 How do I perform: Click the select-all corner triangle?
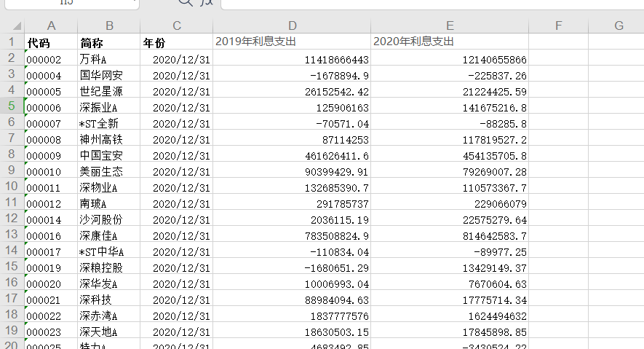point(17,26)
